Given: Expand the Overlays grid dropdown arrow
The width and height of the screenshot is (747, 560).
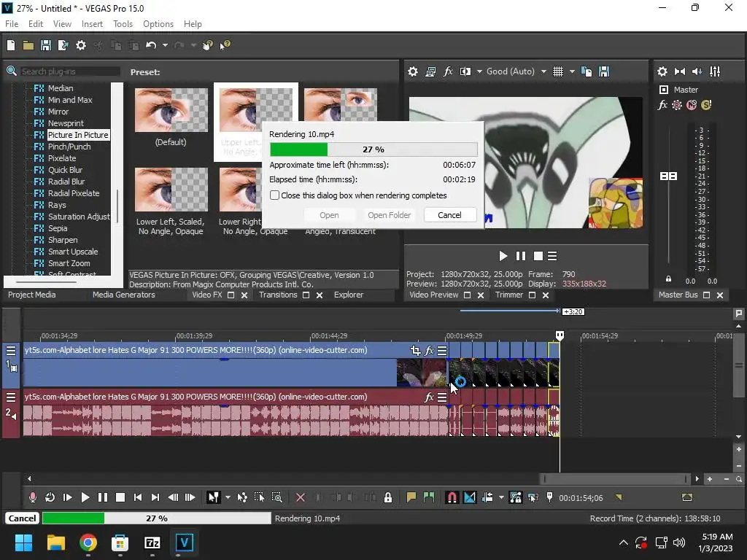Looking at the screenshot, I should point(572,71).
